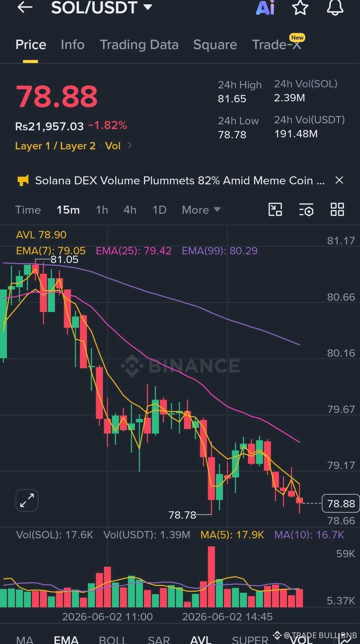Toggle the SUPER indicator
This screenshot has width=360, height=644.
(250, 640)
